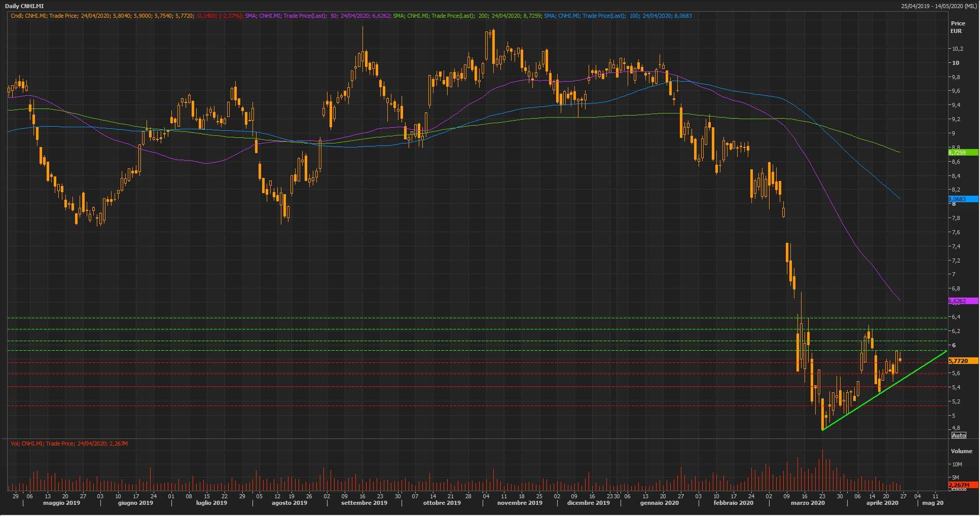Click the Vol volume legend text
Image resolution: width=980 pixels, height=516 pixels.
[x=69, y=444]
